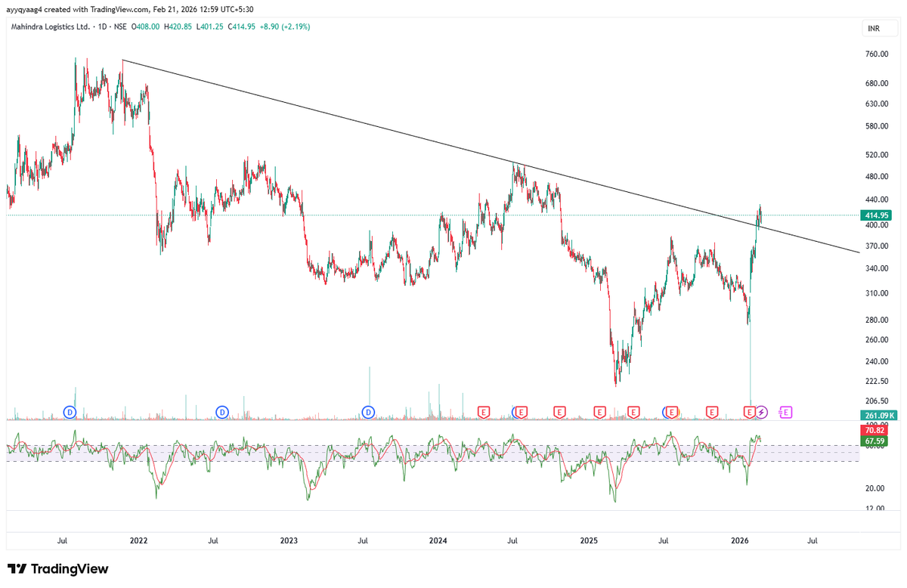Click the ayyqyaag4 created with TradingView.com caption
This screenshot has width=907, height=588.
(129, 9)
